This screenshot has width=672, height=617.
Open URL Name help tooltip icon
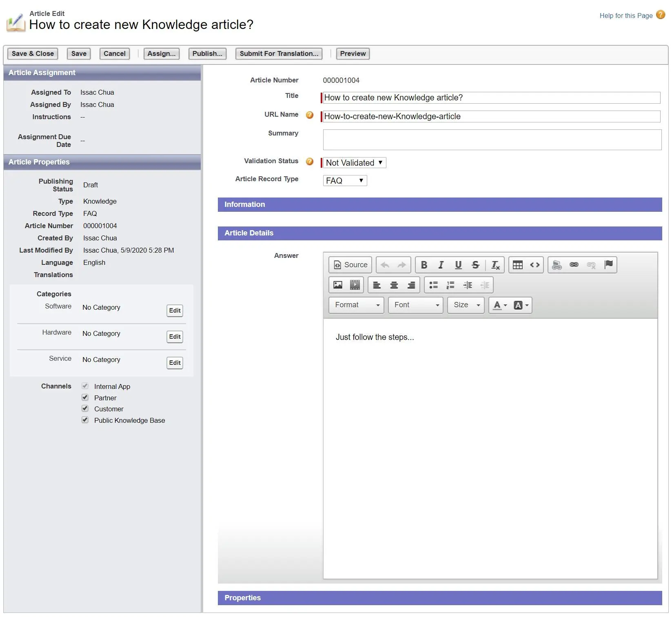310,115
